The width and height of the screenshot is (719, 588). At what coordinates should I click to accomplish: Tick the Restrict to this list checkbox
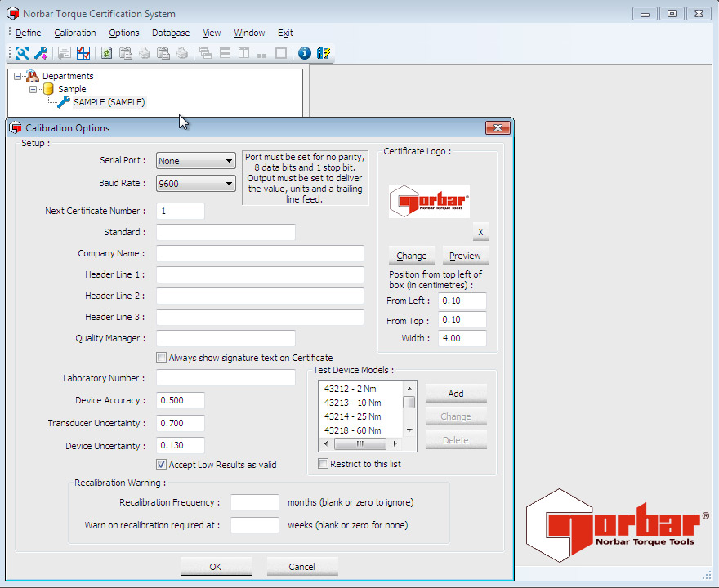324,464
